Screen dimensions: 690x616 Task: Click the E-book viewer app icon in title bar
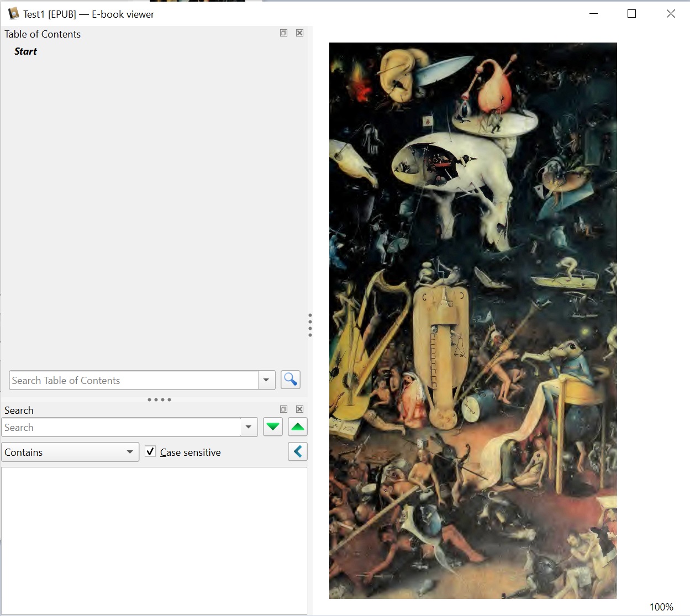(x=13, y=14)
